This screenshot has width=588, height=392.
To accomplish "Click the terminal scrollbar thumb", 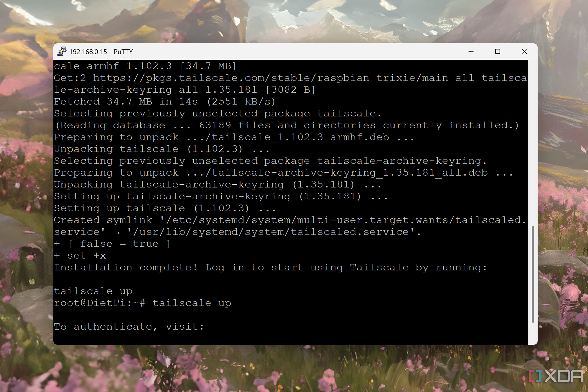I will click(532, 274).
